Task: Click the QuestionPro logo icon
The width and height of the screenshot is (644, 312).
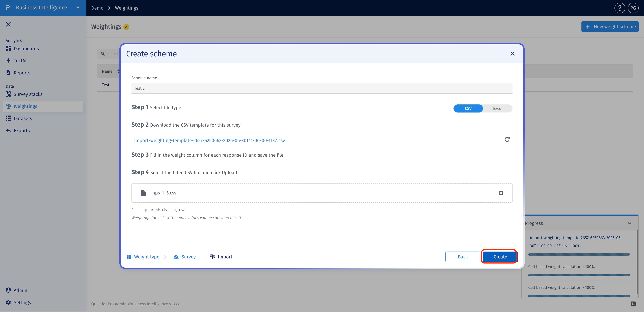Action: (8, 8)
